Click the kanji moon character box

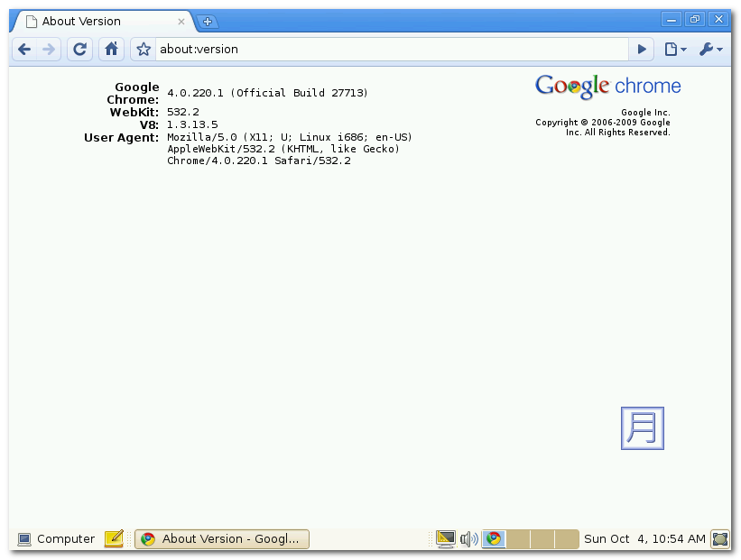642,428
